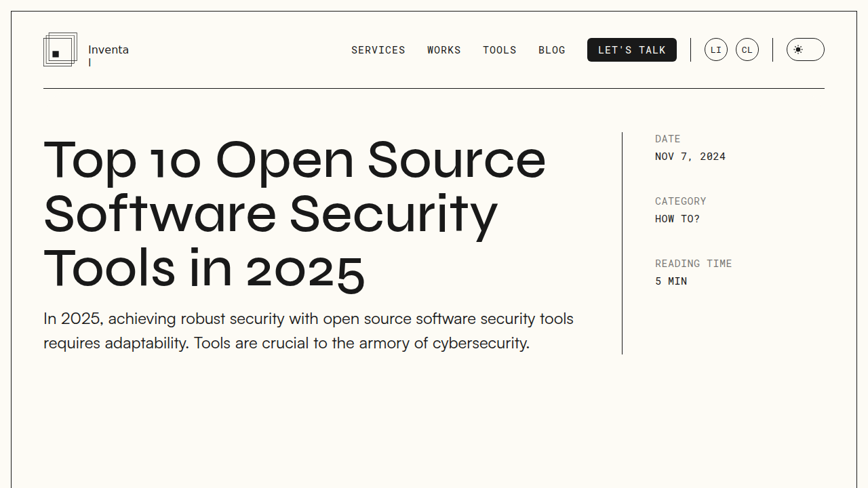
Task: Visit the Blog section
Action: (552, 50)
